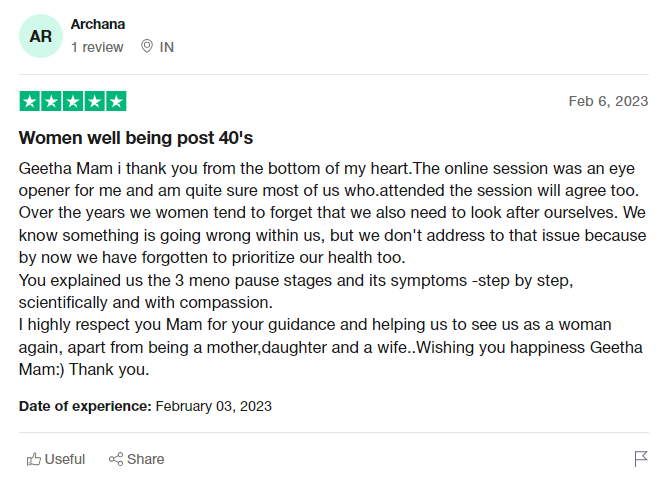The image size is (668, 481).
Task: Click the February 03, 2023 experience date
Action: pos(214,406)
